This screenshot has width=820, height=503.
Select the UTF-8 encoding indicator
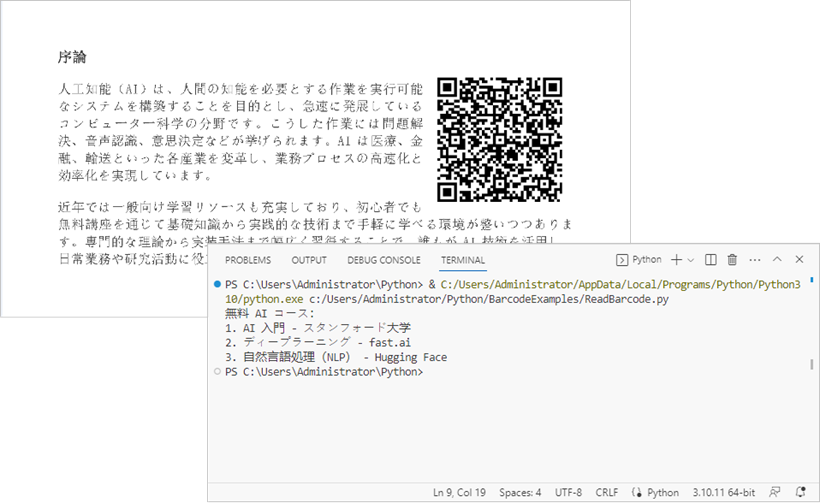click(568, 493)
